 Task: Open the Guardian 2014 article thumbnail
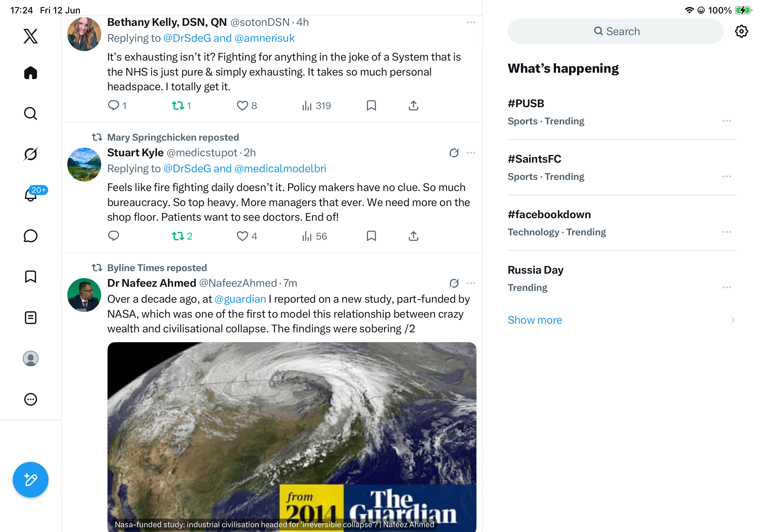click(292, 437)
